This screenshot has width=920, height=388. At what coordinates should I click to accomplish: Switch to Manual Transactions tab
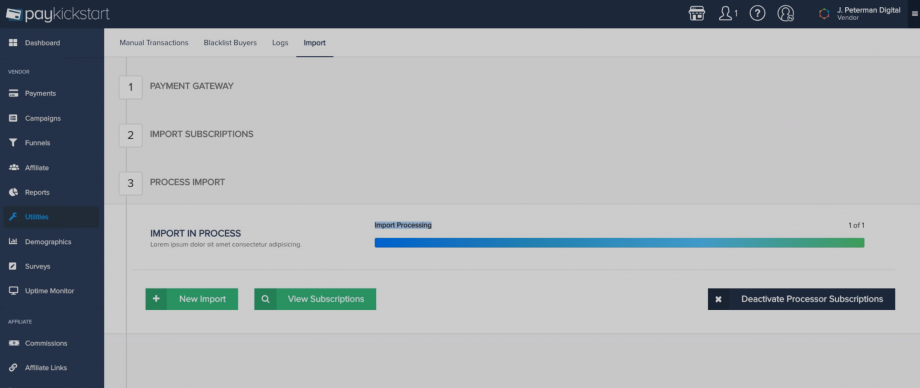click(x=154, y=43)
